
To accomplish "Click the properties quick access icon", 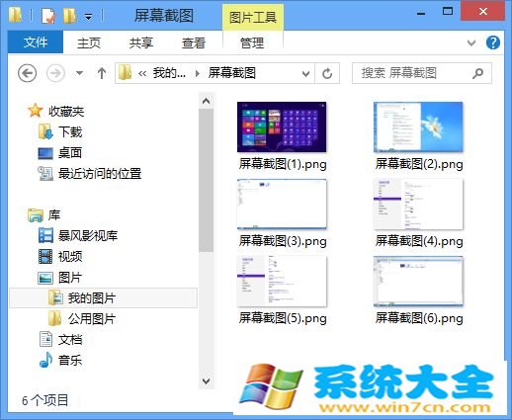I will (x=48, y=16).
